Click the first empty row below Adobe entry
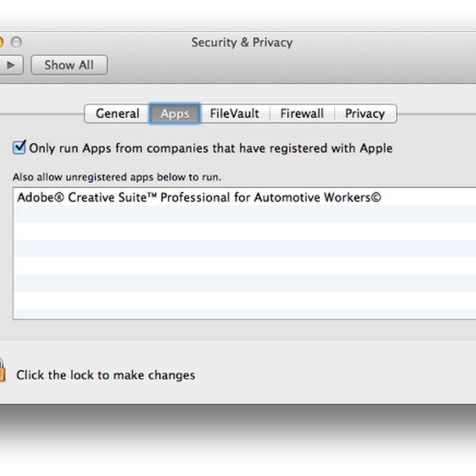 (238, 214)
